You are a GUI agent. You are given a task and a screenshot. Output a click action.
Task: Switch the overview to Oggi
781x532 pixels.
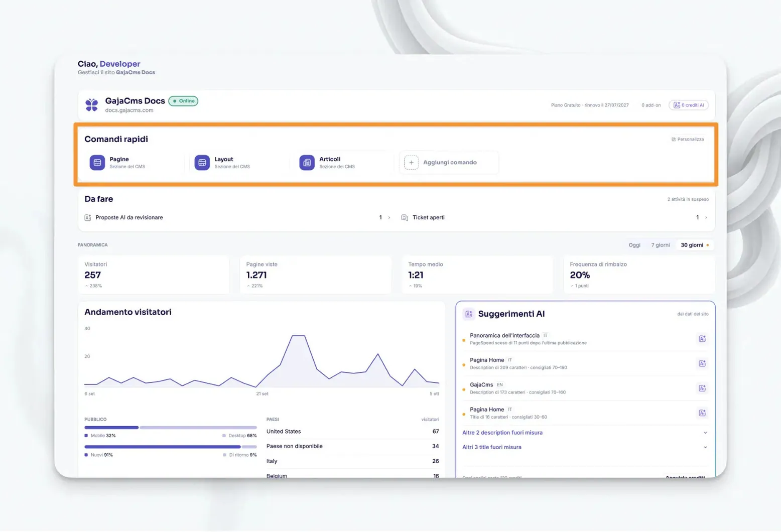(x=634, y=245)
